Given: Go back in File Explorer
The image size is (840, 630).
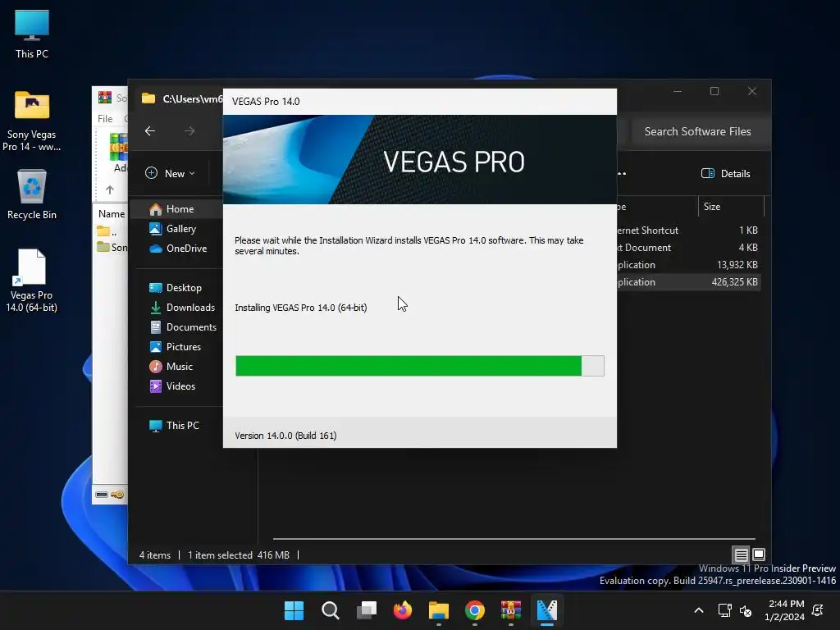Looking at the screenshot, I should 150,130.
